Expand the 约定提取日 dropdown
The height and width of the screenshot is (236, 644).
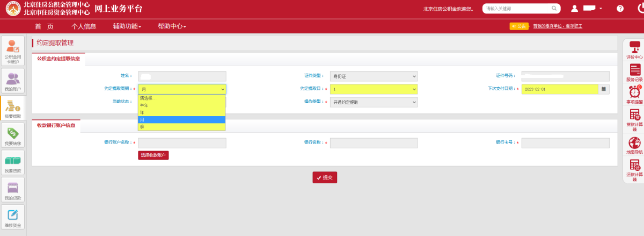coord(374,89)
